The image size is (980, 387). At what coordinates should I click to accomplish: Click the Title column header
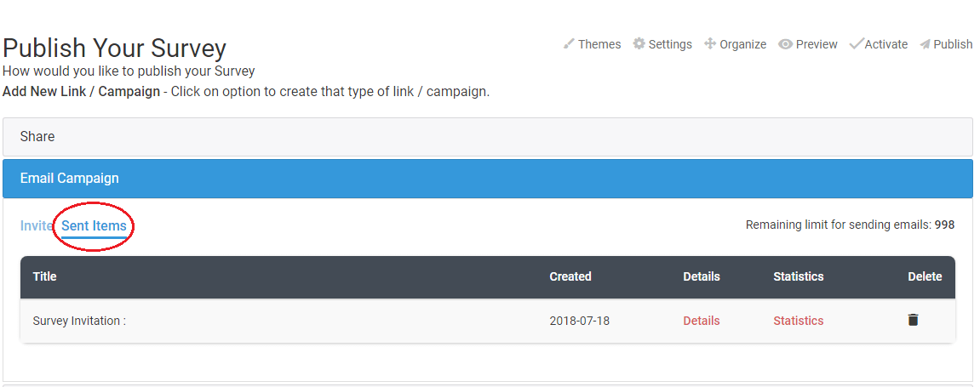[x=44, y=276]
